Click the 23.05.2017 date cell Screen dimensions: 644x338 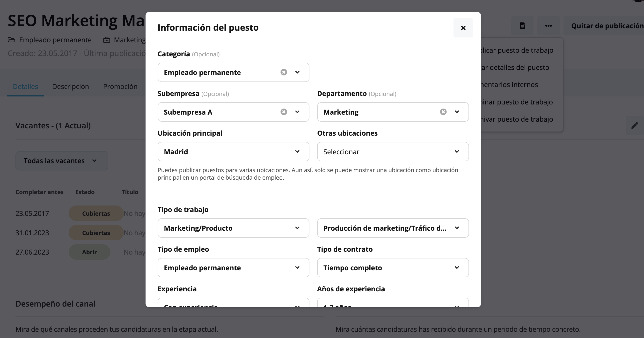(32, 213)
